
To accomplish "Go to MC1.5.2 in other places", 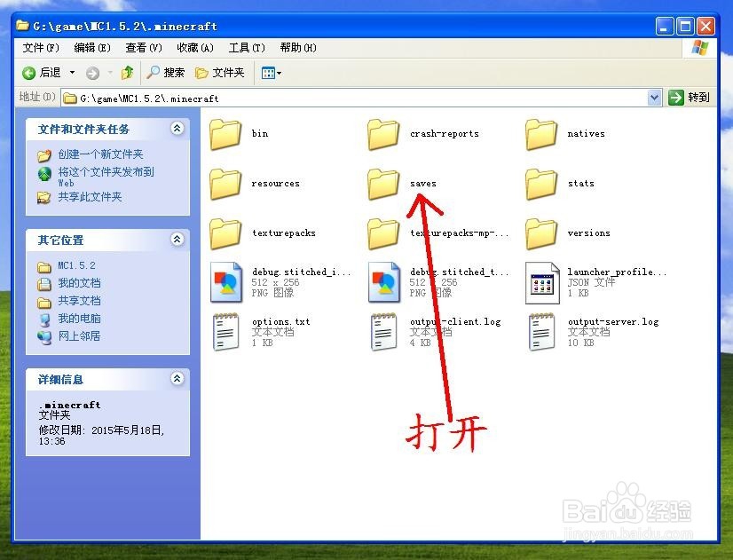I will click(x=76, y=265).
